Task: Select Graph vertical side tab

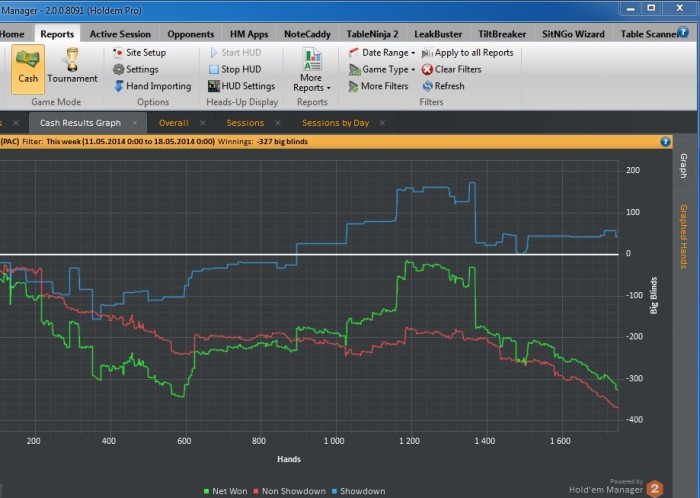Action: pos(683,166)
